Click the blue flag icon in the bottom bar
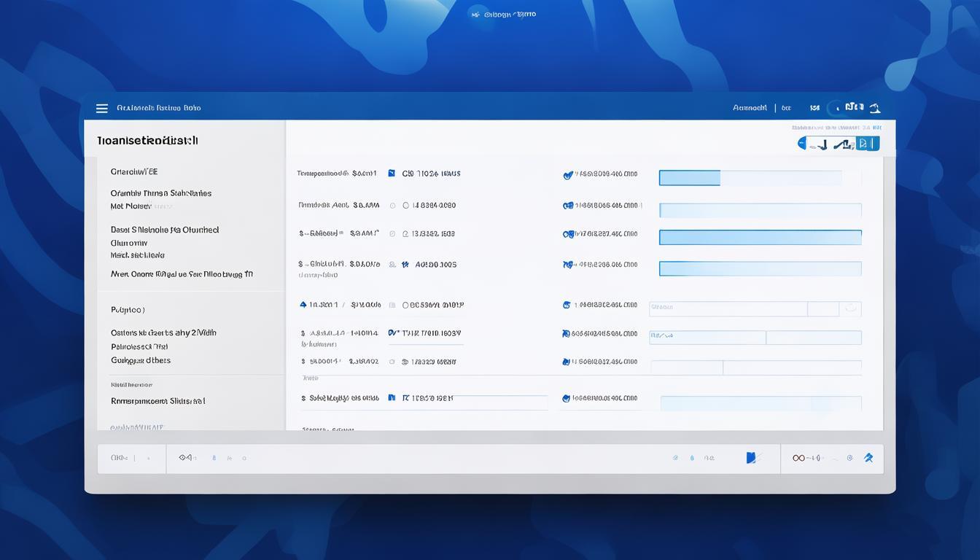 [x=752, y=458]
